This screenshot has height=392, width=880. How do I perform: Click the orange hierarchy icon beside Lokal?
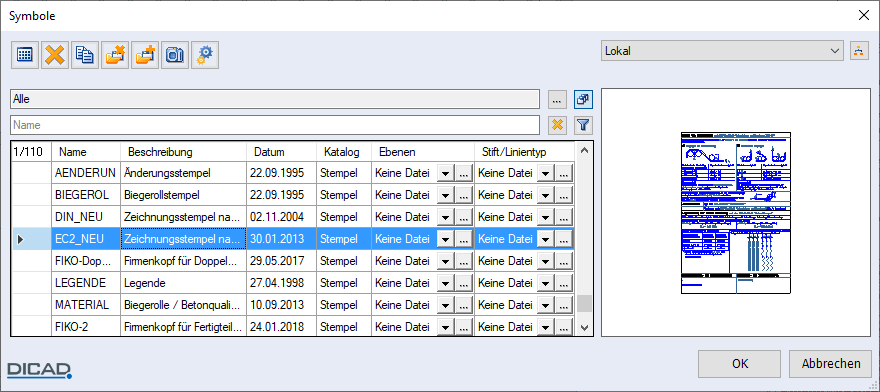[858, 51]
